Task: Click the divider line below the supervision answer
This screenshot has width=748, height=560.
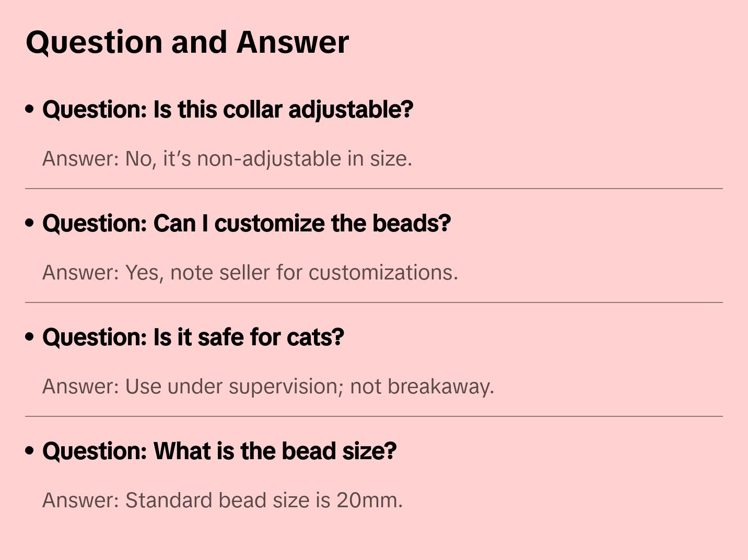Action: tap(374, 416)
